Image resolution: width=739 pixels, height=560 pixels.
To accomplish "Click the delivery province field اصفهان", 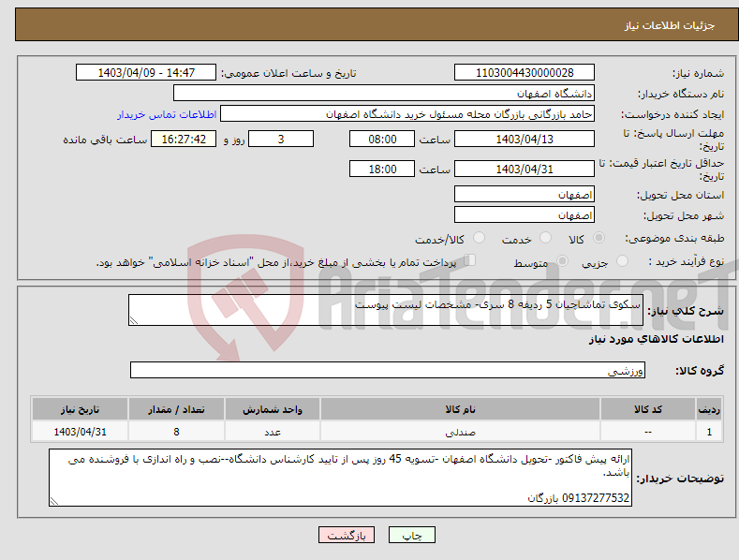I will click(x=525, y=194).
